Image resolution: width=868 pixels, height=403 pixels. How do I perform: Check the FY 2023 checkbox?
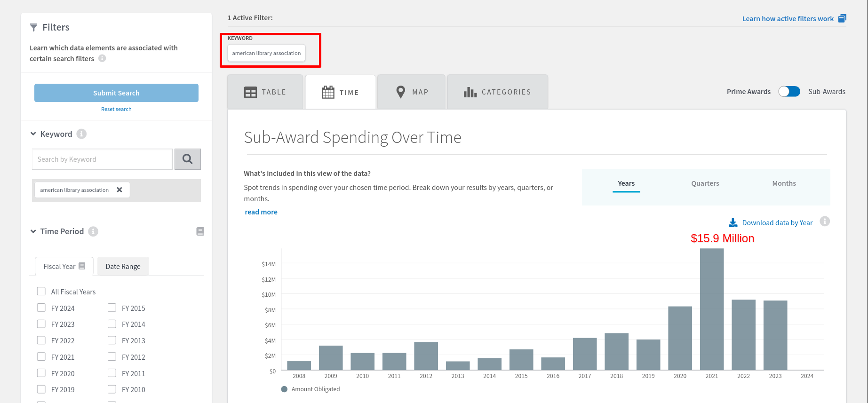[x=41, y=324]
